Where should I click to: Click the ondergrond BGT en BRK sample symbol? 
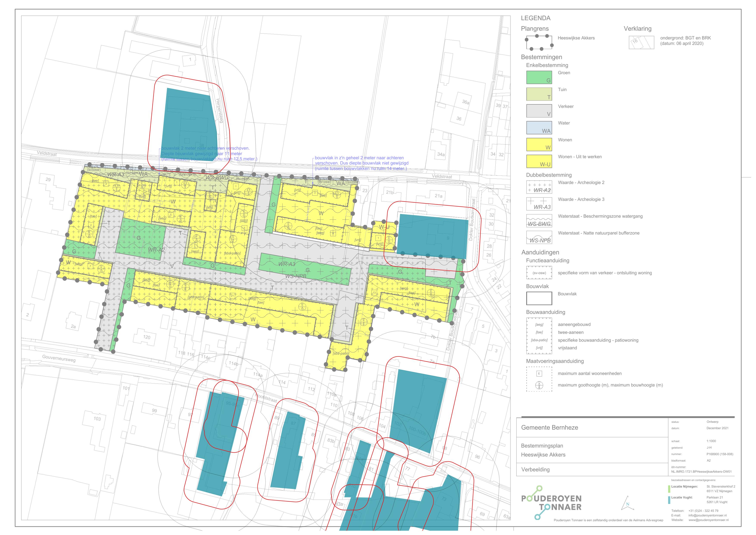click(641, 42)
